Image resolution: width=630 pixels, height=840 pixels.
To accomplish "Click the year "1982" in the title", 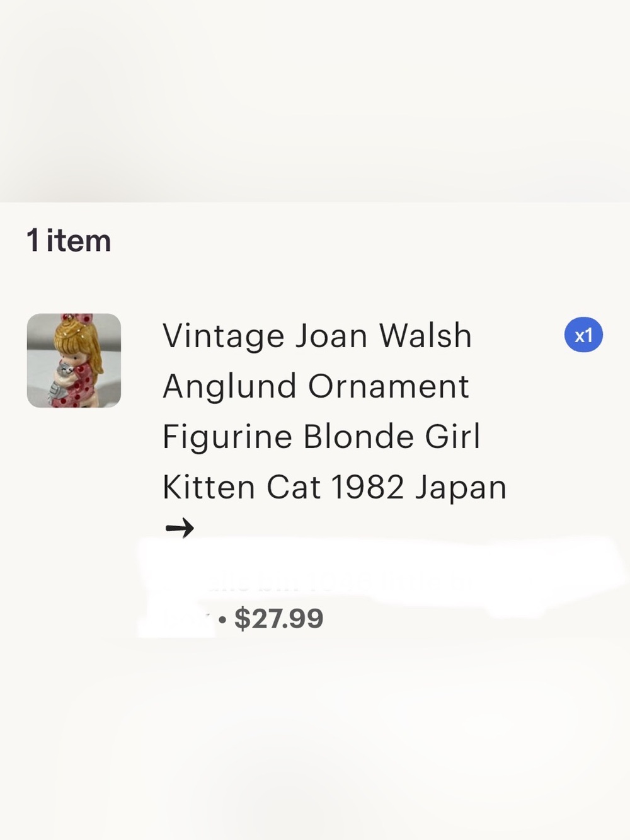I will click(367, 487).
